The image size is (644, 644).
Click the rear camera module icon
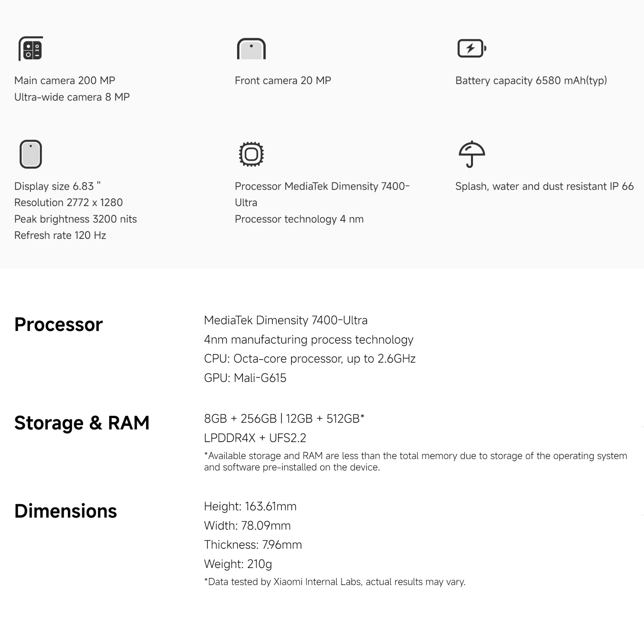[31, 49]
